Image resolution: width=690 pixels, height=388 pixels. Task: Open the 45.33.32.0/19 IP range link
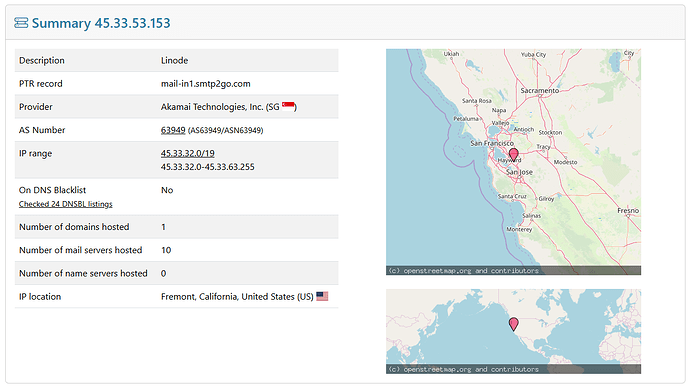click(x=187, y=153)
